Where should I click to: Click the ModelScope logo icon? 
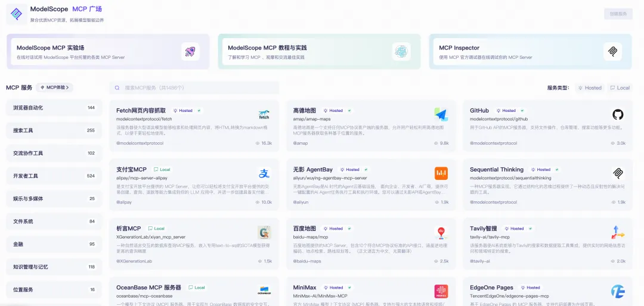(x=17, y=14)
